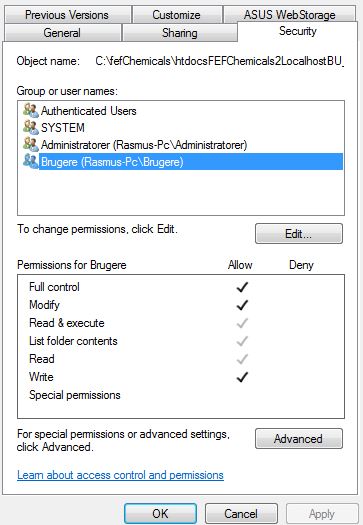Switch to the General tab
363x525 pixels.
coord(62,33)
